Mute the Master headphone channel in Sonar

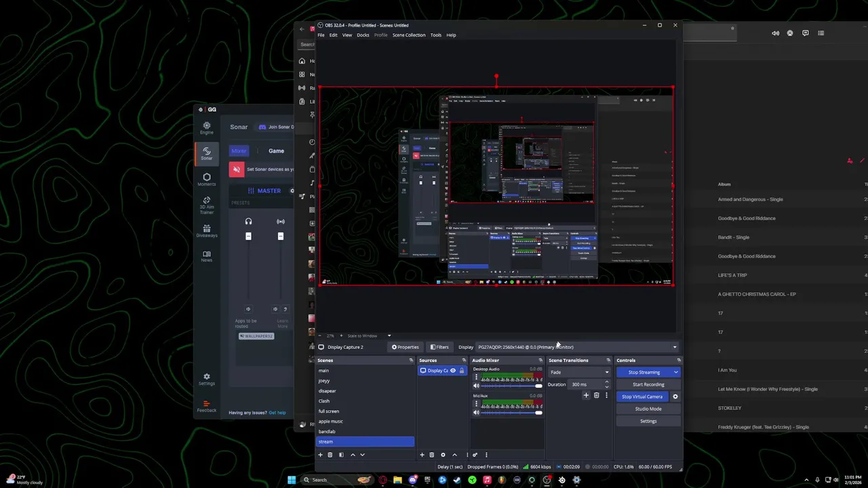click(x=248, y=309)
